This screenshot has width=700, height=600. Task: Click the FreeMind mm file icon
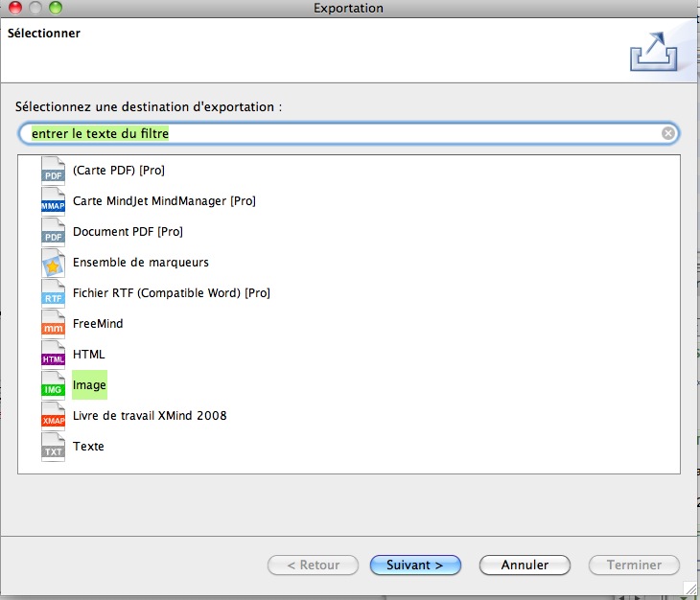[x=53, y=323]
